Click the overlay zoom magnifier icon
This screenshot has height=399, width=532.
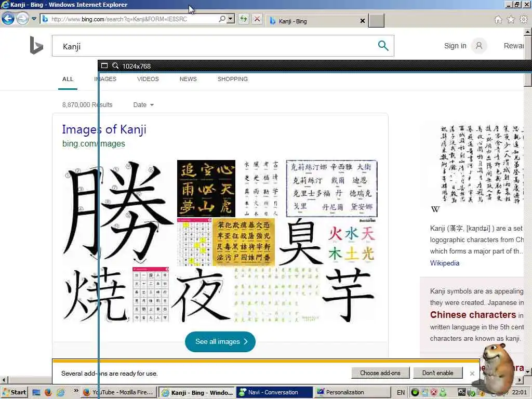(x=115, y=66)
